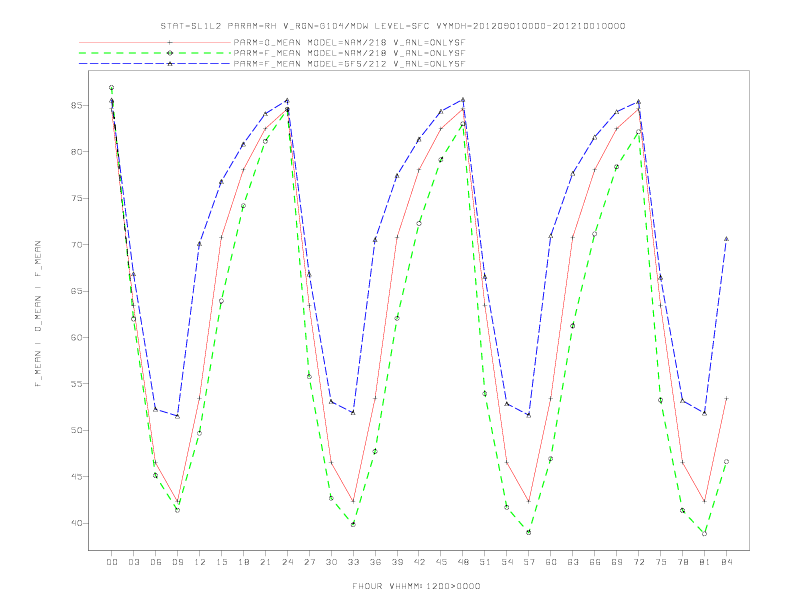Click forecast hour tick label 21
Screen dimensions: 792x612
[266, 562]
